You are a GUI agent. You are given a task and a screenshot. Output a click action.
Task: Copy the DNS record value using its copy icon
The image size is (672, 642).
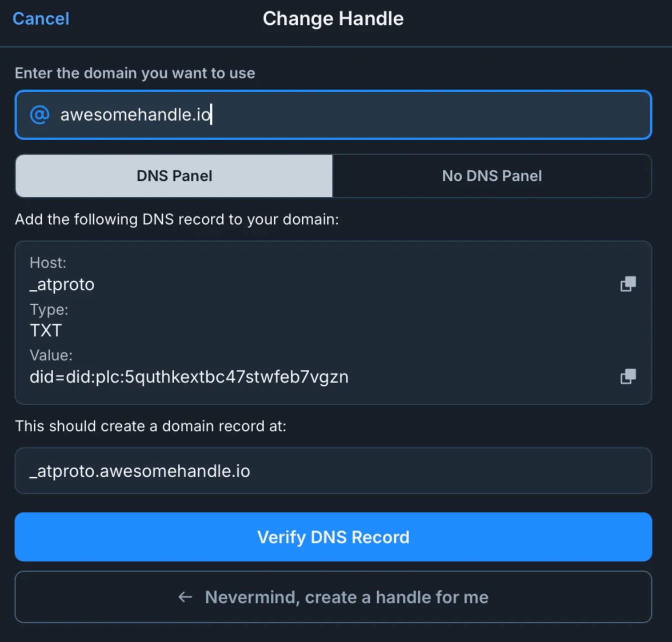click(628, 376)
